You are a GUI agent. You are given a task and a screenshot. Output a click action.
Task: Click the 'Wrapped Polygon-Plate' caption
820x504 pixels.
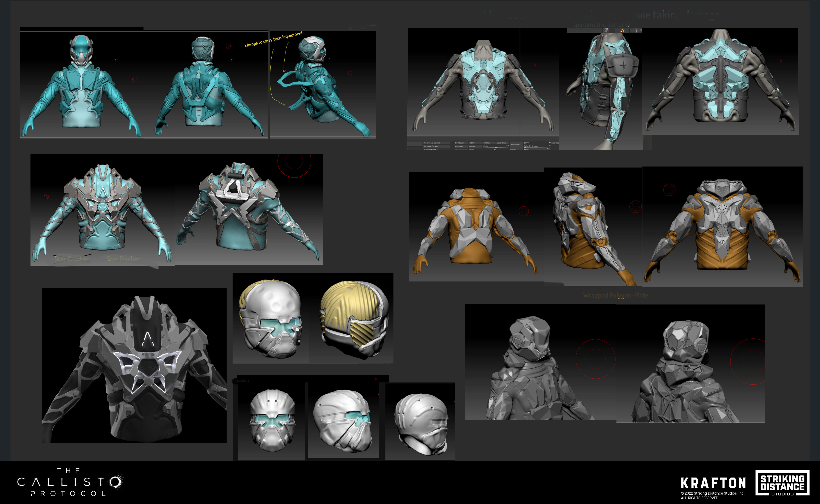(615, 295)
